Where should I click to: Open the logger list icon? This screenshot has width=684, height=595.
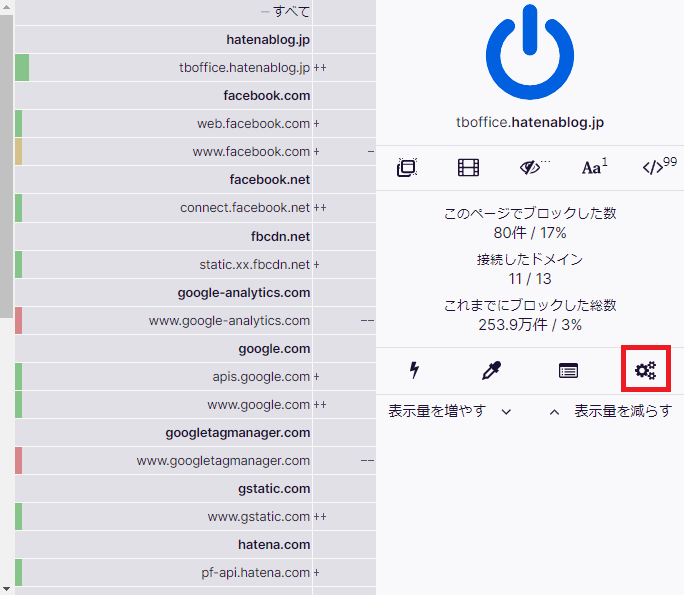568,371
